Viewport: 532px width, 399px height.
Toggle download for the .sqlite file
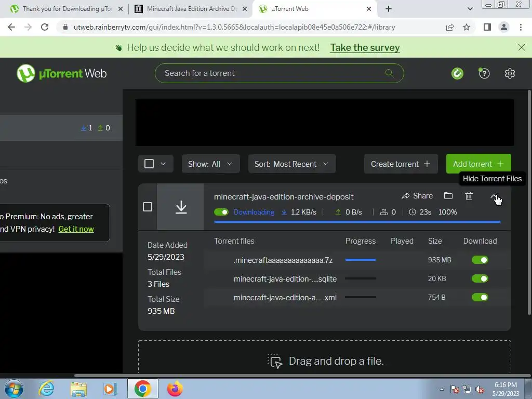480,278
